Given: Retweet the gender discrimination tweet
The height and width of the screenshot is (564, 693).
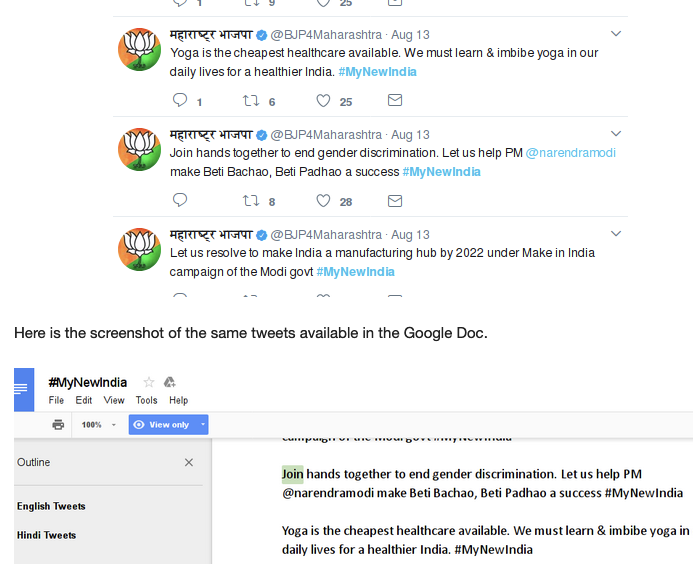Looking at the screenshot, I should 252,201.
